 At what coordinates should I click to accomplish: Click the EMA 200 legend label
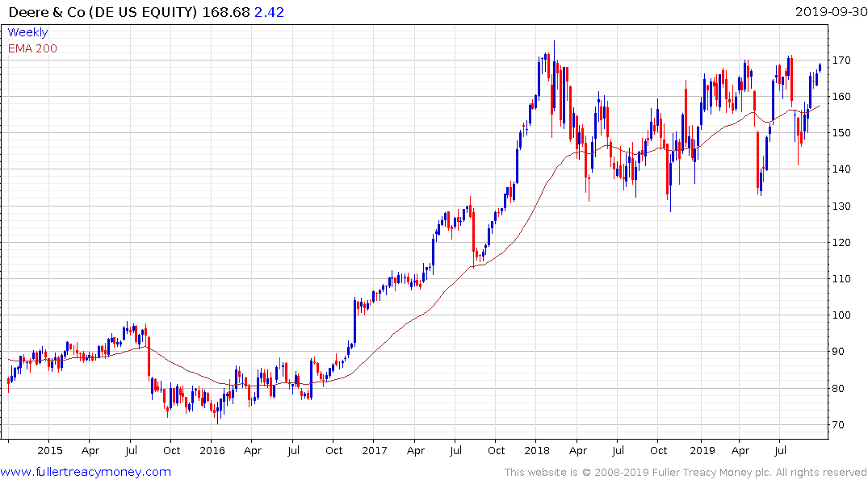point(32,48)
